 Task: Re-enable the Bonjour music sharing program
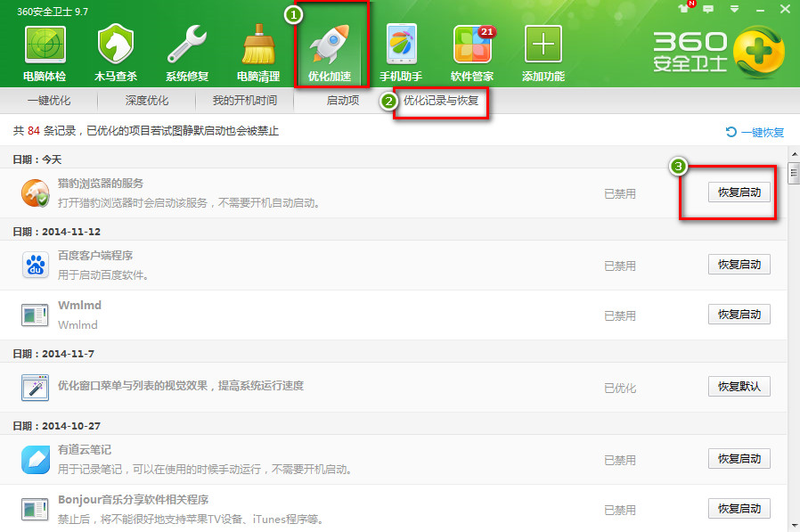point(739,508)
